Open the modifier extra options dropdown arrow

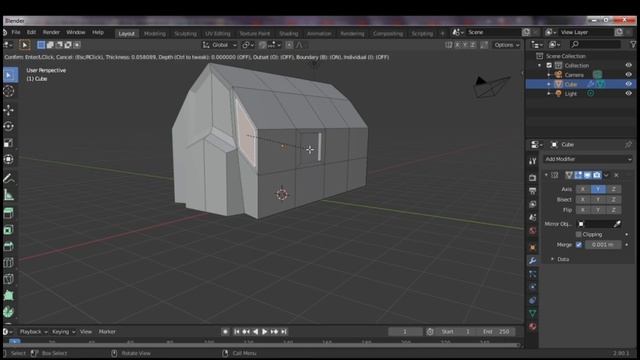click(606, 175)
